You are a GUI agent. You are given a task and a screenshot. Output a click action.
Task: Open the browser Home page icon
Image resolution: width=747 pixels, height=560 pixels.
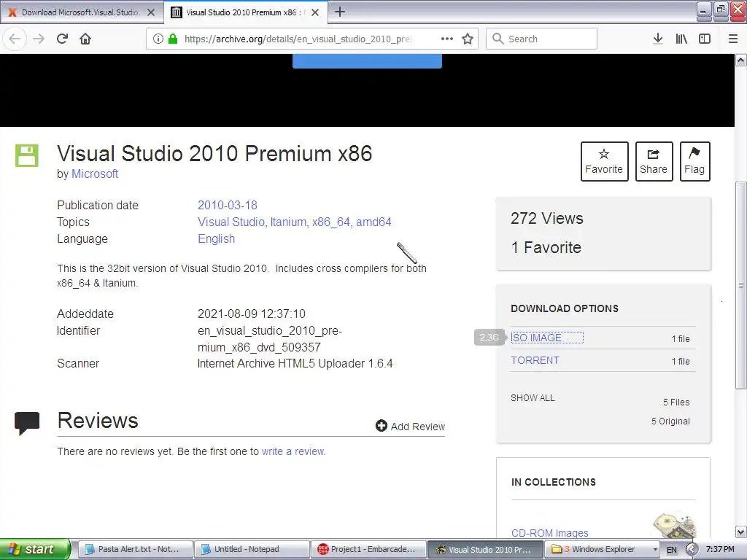85,39
